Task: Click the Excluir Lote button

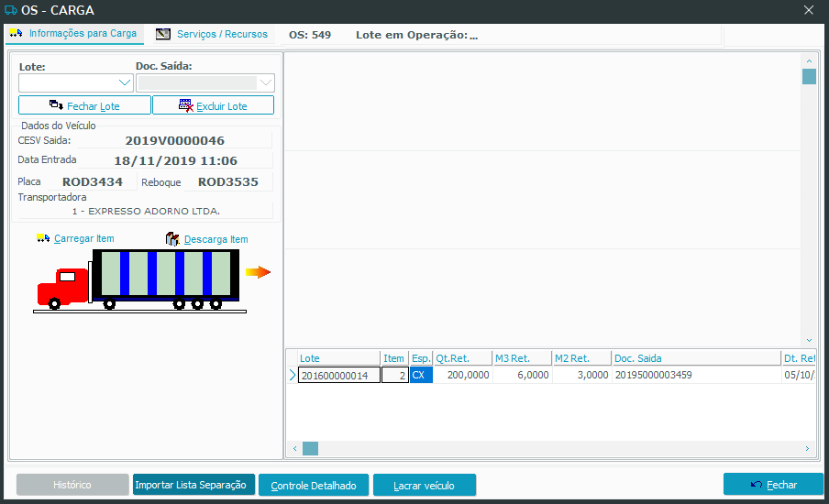Action: point(213,105)
